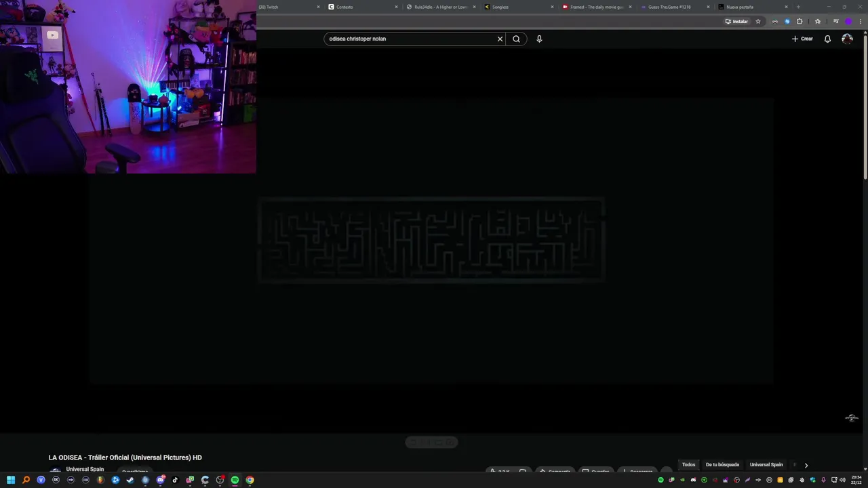The image size is (868, 488).
Task: Close the Framed daily movie tab
Action: (x=630, y=7)
